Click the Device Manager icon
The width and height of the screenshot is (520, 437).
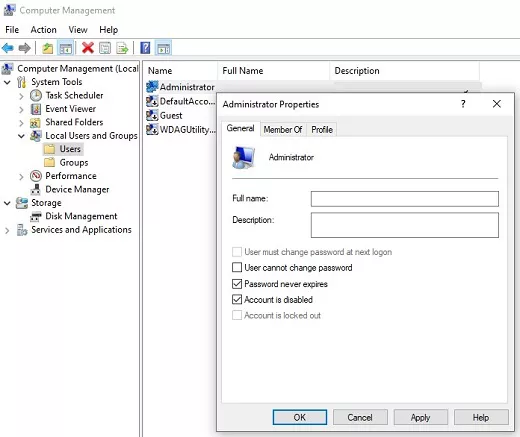pyautogui.click(x=36, y=189)
